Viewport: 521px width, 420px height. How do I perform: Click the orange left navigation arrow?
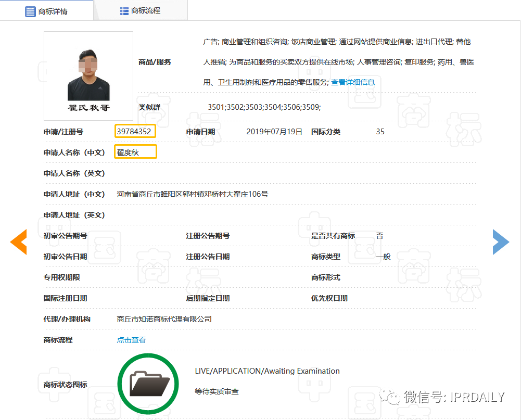tap(19, 241)
